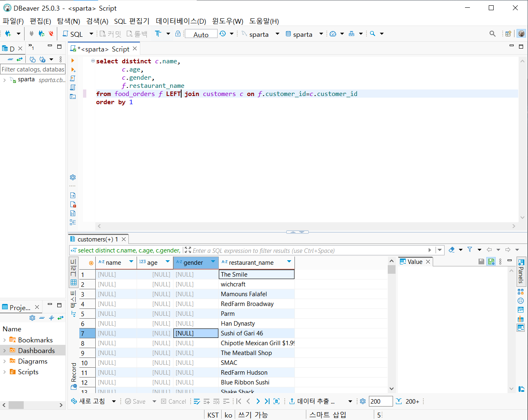This screenshot has width=528, height=420.
Task: Click the SQL filter expression field
Action: (x=309, y=250)
